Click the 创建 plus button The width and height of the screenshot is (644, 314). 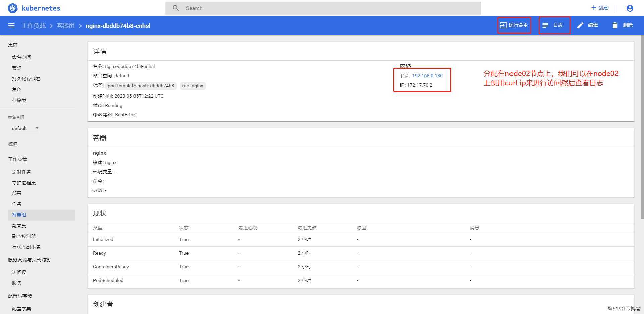(599, 8)
